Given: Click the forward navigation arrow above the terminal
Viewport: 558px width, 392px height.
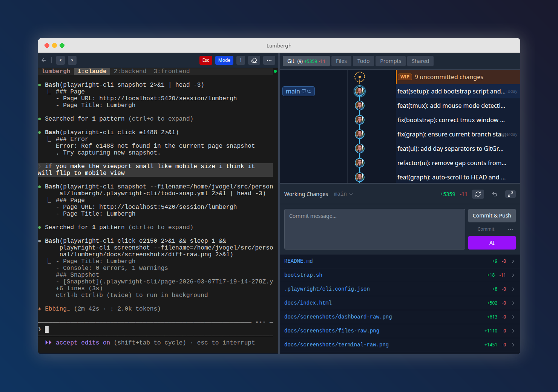Looking at the screenshot, I should (72, 60).
